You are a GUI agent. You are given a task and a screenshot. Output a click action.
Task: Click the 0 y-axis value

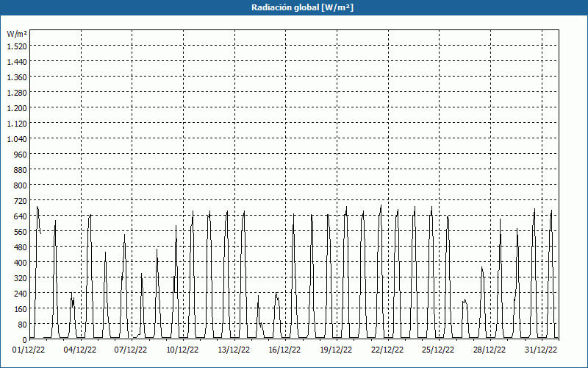(25, 340)
